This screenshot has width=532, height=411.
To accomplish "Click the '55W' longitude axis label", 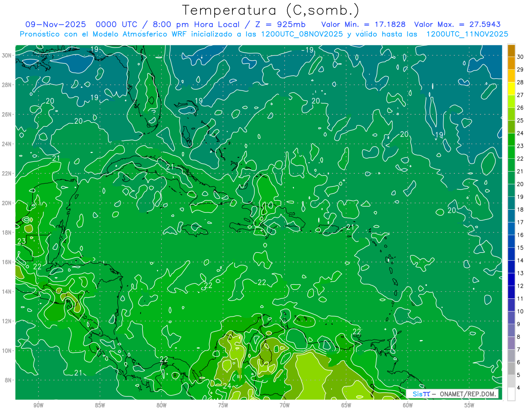I will pos(469,405).
